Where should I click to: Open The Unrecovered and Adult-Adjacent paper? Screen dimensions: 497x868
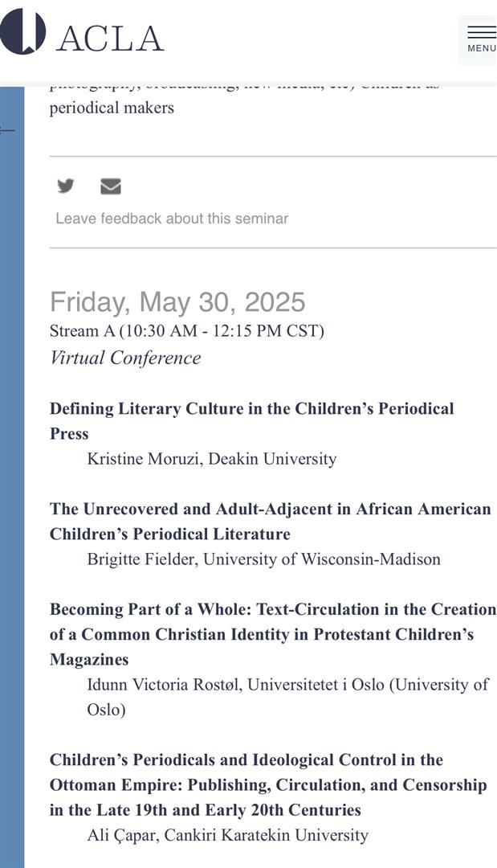point(270,522)
